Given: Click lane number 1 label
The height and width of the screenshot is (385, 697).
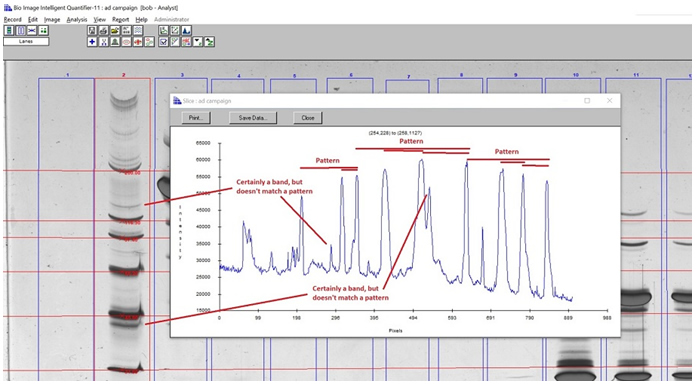Looking at the screenshot, I should (68, 75).
